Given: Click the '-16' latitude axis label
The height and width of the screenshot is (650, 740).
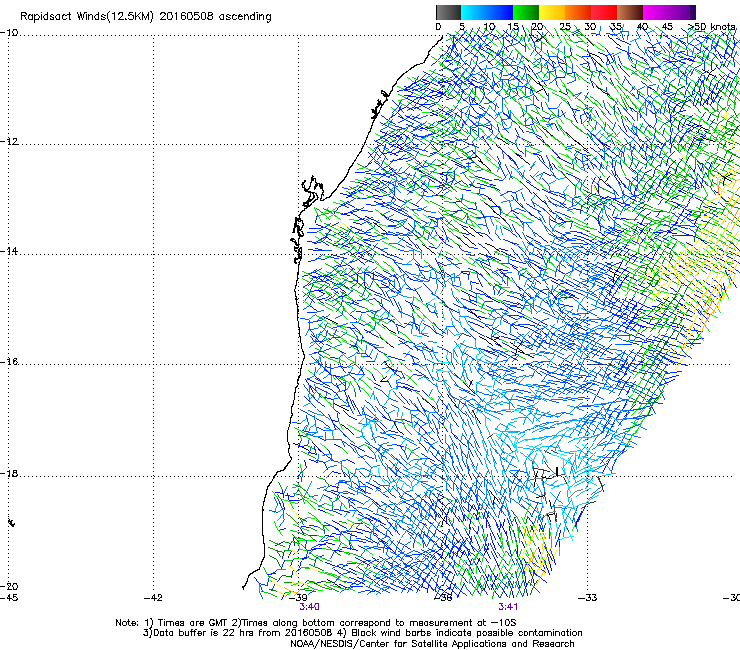Looking at the screenshot, I should [x=9, y=362].
